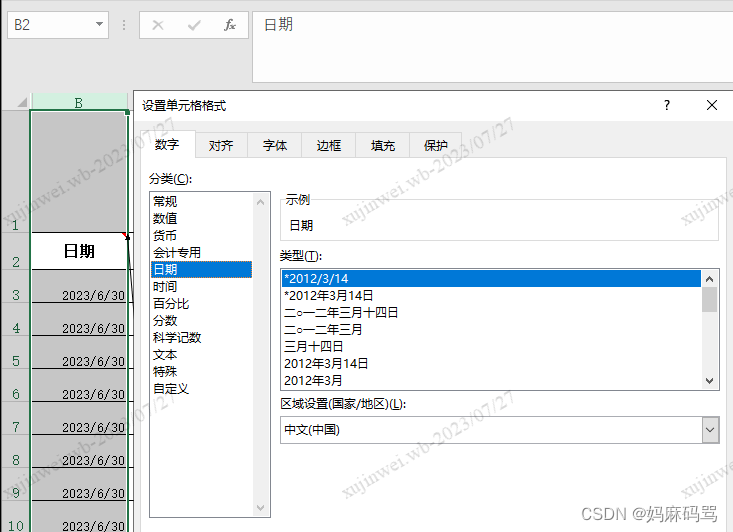Click the help question mark in dialog

[667, 105]
